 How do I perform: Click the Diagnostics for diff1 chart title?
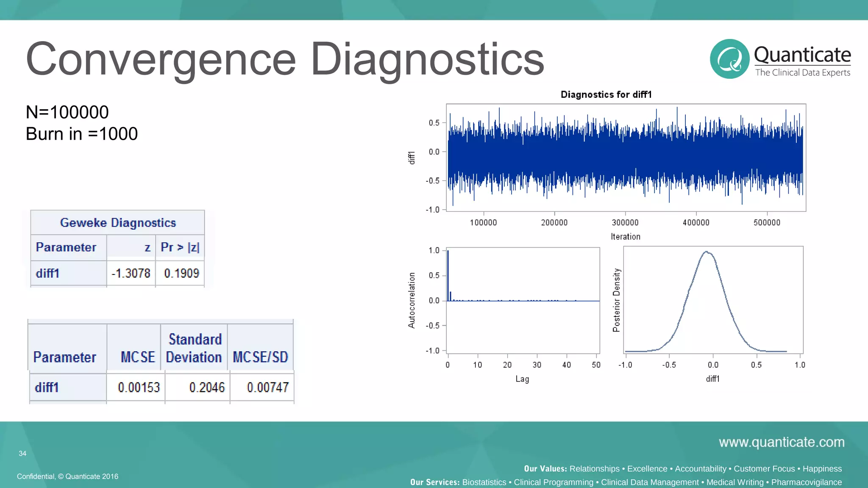(606, 94)
